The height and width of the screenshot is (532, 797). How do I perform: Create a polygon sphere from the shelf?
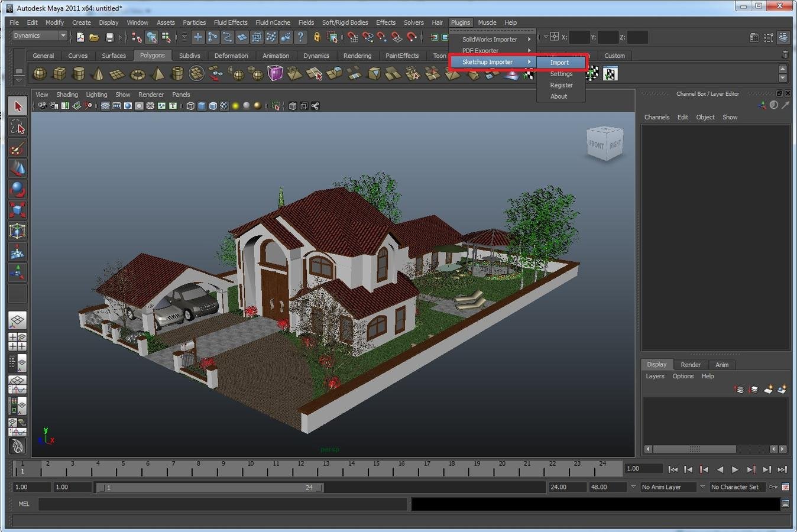pos(40,74)
